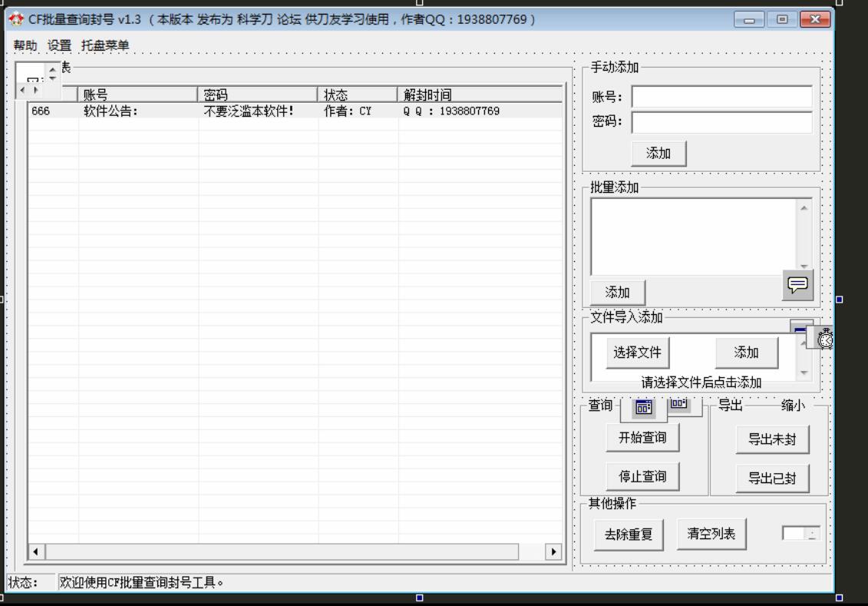Click the cell 作者: CY
Viewport: 868px width, 606px height.
click(x=348, y=111)
